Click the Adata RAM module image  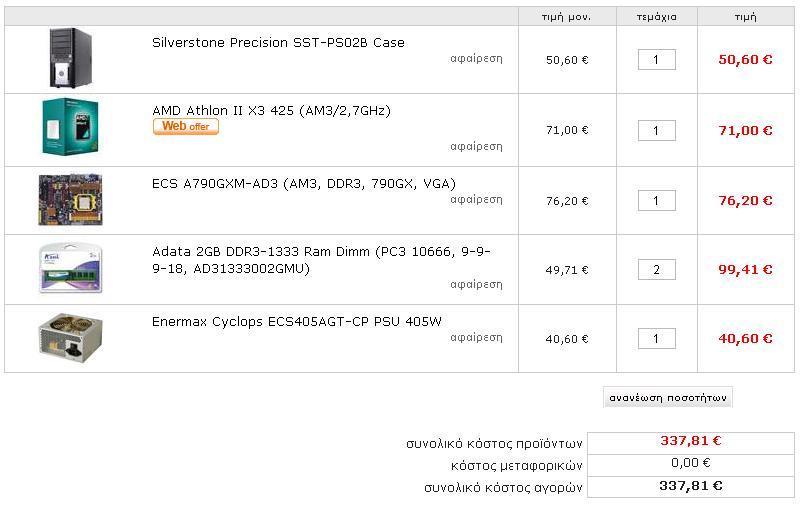(70, 268)
